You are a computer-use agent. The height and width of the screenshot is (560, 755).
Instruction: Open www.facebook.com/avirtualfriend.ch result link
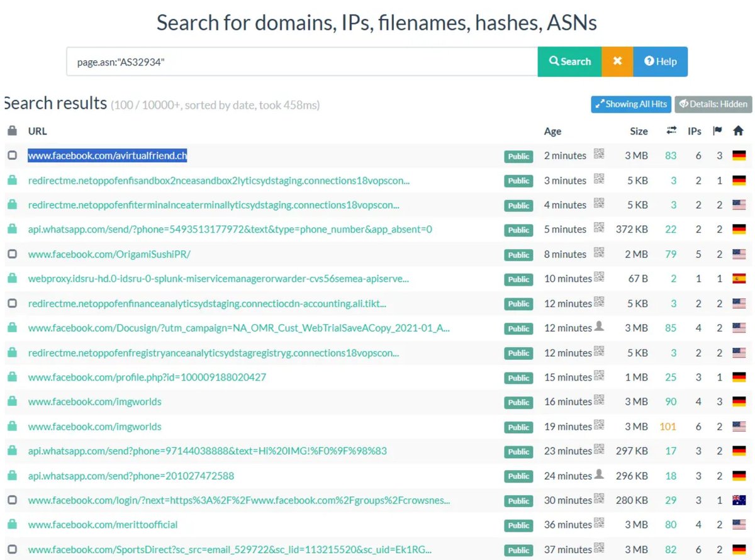pyautogui.click(x=108, y=155)
